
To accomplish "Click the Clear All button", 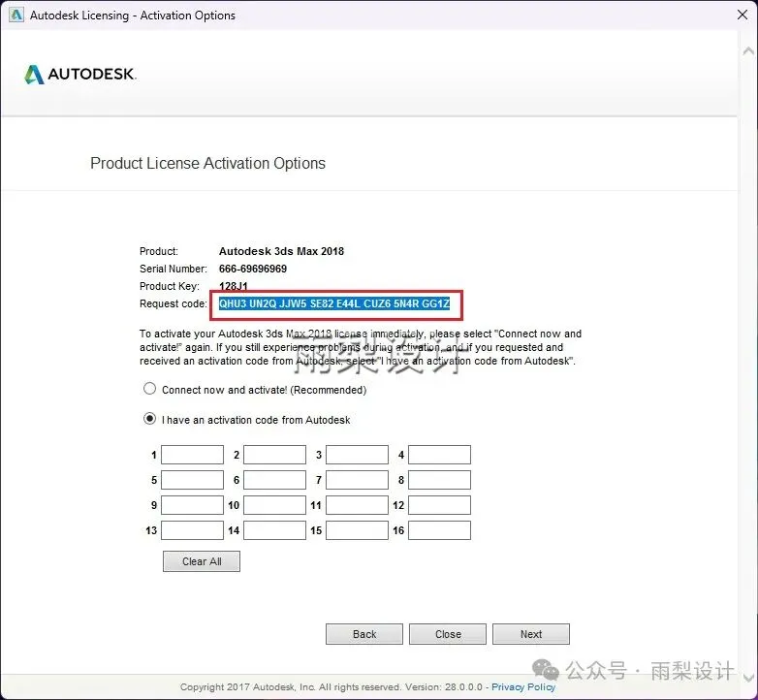I will click(202, 561).
